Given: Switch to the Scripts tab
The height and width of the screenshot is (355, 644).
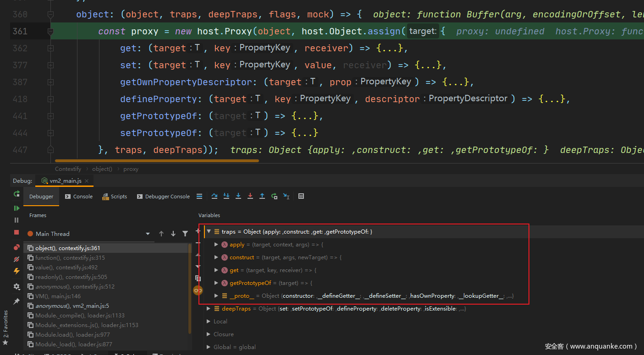Looking at the screenshot, I should pyautogui.click(x=115, y=197).
